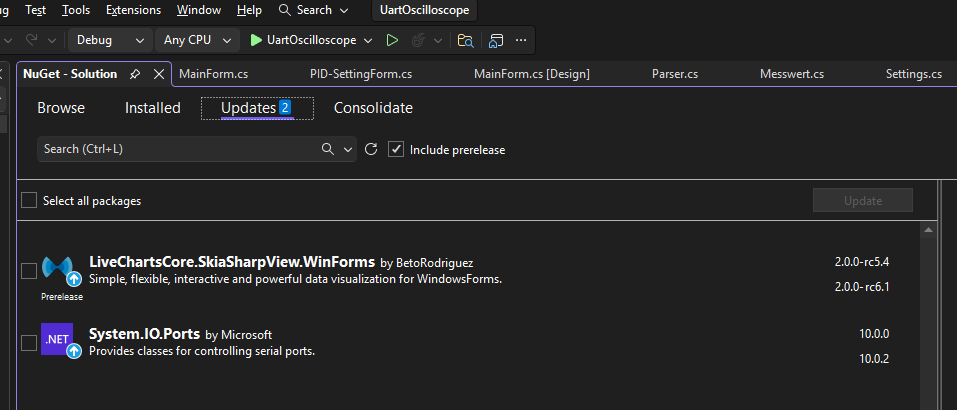This screenshot has width=957, height=410.
Task: Click the available version 10.0.2 text
Action: point(874,359)
